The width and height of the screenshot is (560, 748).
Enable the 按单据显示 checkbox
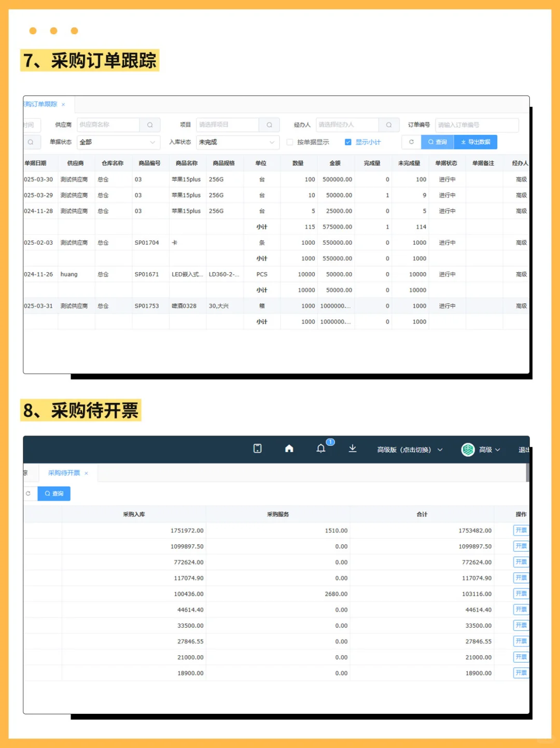[x=290, y=142]
